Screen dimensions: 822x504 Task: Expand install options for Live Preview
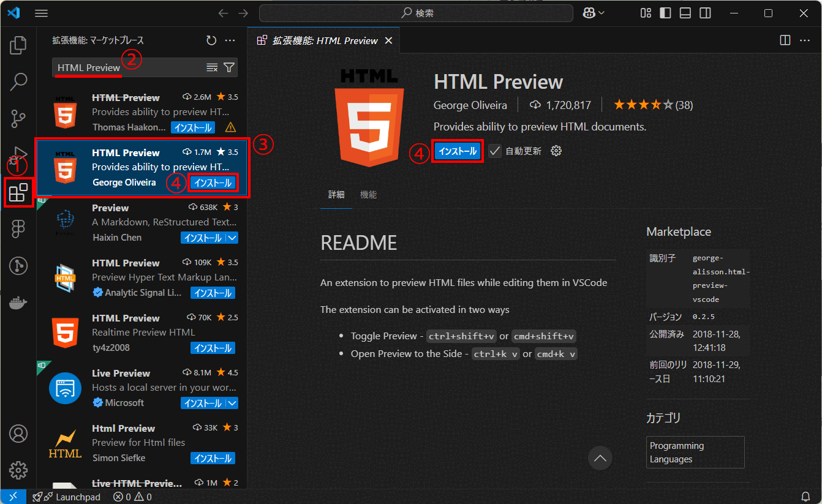tap(232, 403)
